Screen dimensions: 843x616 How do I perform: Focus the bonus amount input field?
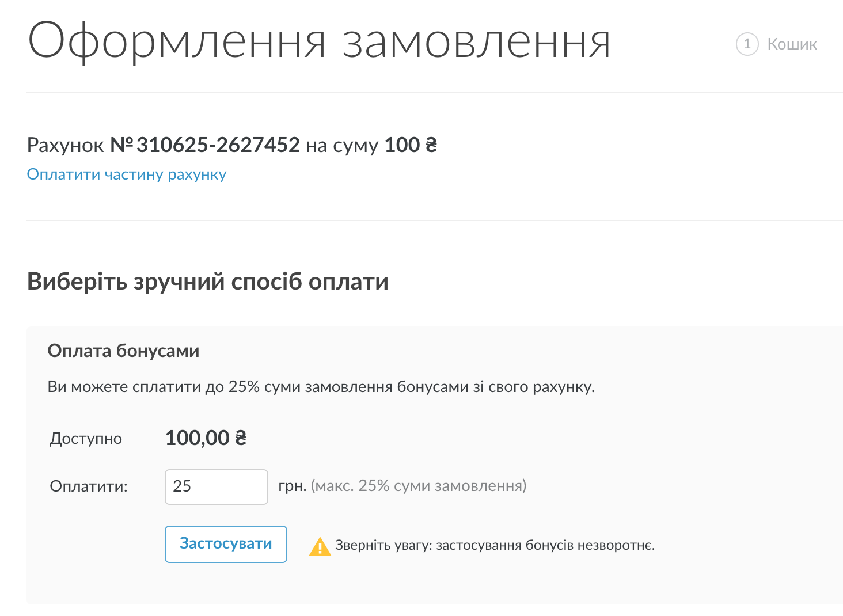pos(216,486)
